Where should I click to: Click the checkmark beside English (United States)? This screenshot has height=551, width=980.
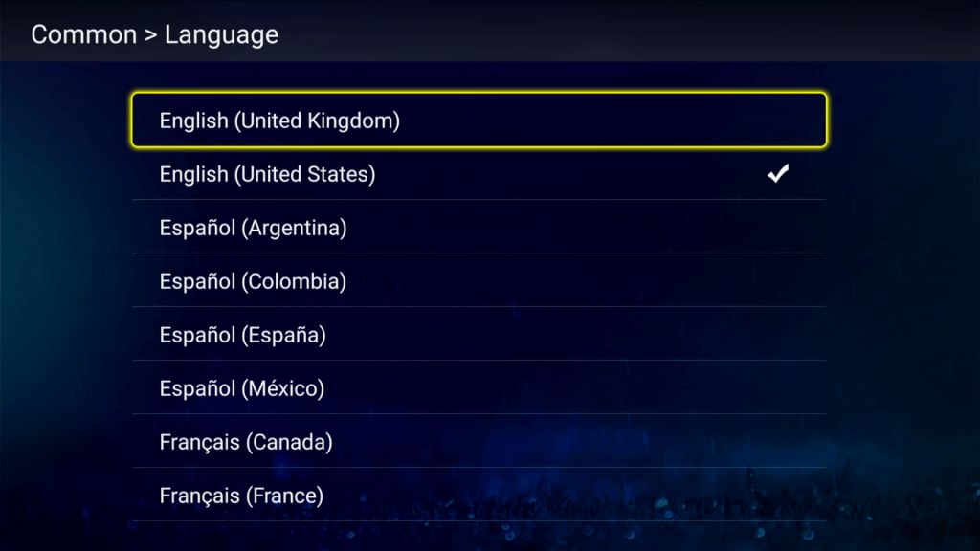[779, 174]
